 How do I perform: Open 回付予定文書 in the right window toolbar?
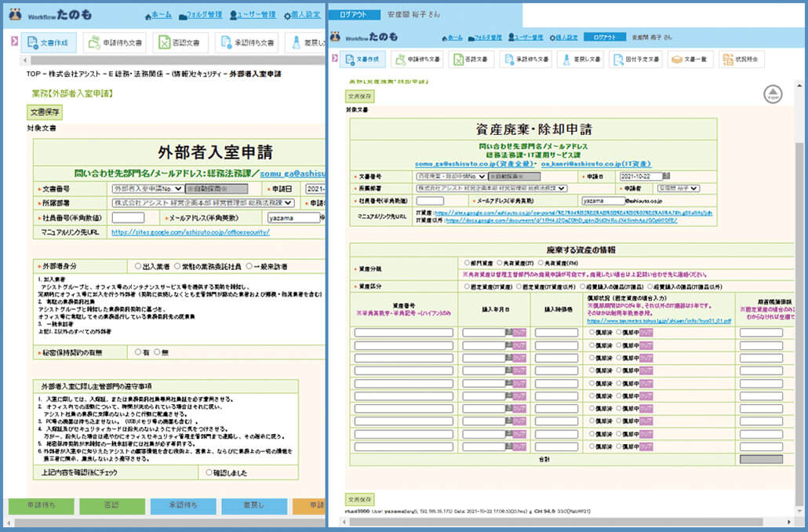[636, 60]
